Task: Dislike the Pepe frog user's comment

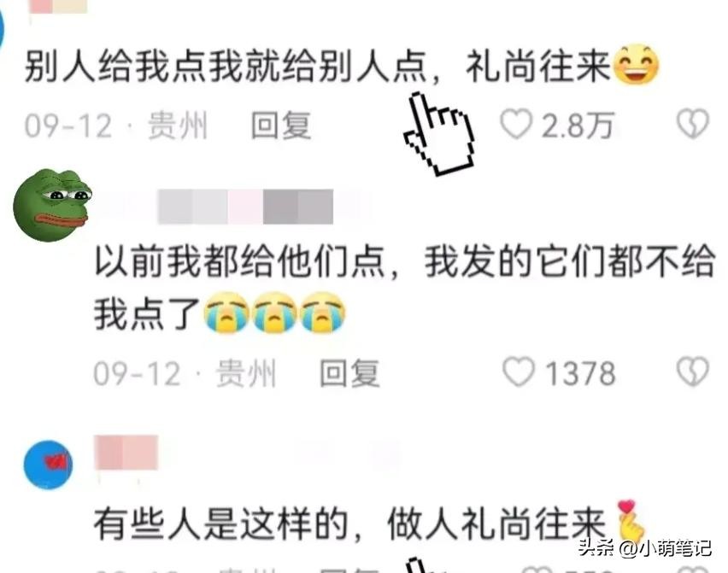Action: pos(693,371)
